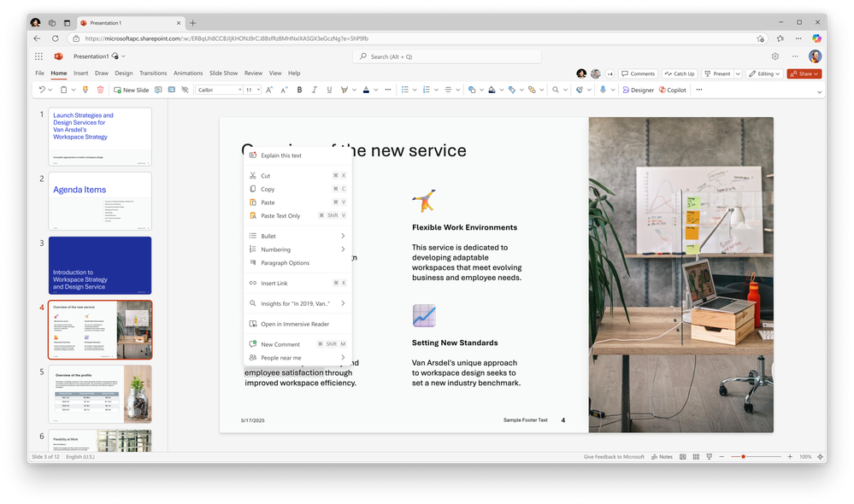The width and height of the screenshot is (854, 504).
Task: Toggle Bold formatting
Action: tap(300, 89)
